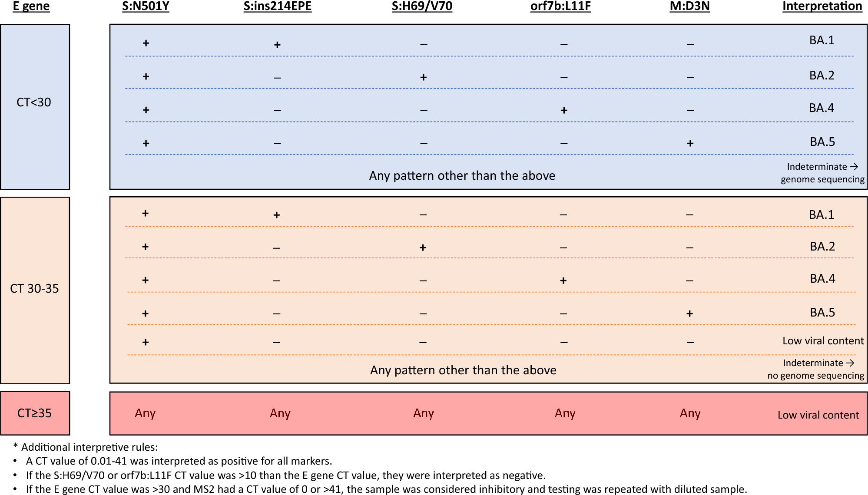Click "Any" under S:N501Y in the red row
This screenshot has height=495, width=868.
pyautogui.click(x=145, y=413)
